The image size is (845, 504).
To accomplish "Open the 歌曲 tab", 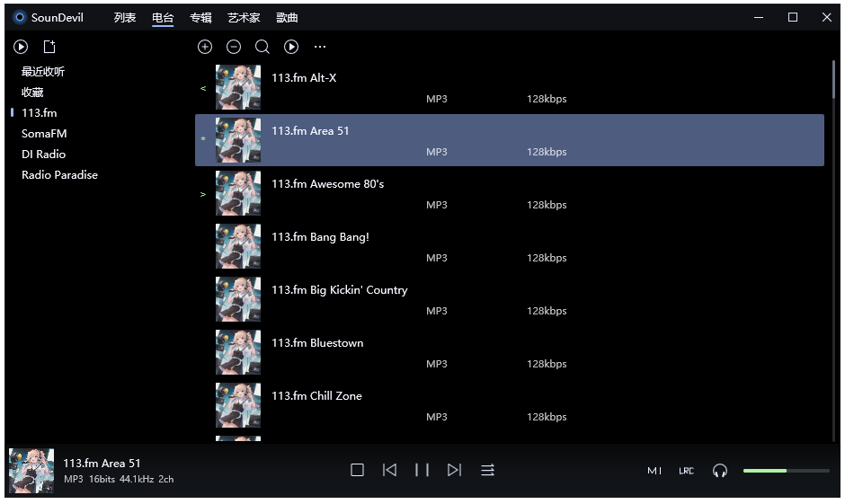I will click(x=287, y=18).
